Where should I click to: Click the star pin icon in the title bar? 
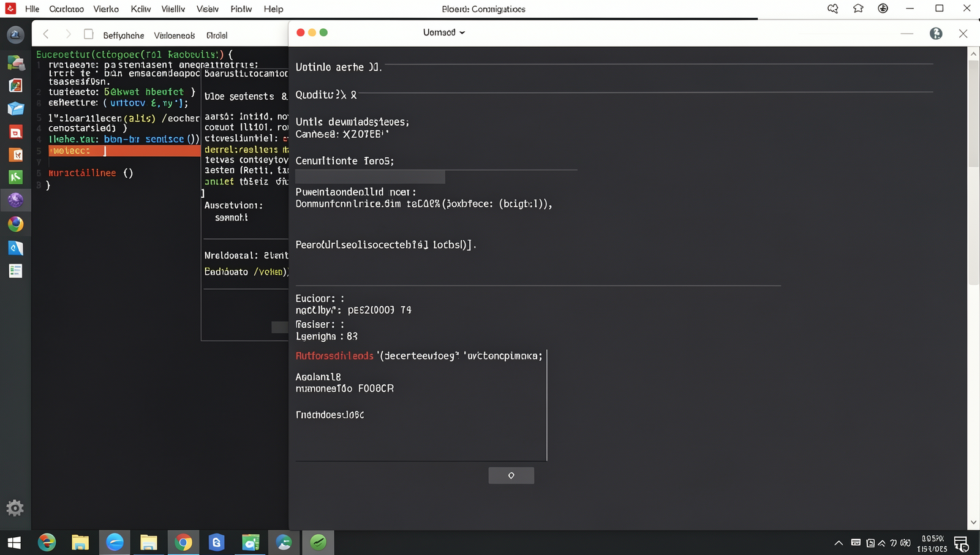click(x=858, y=9)
